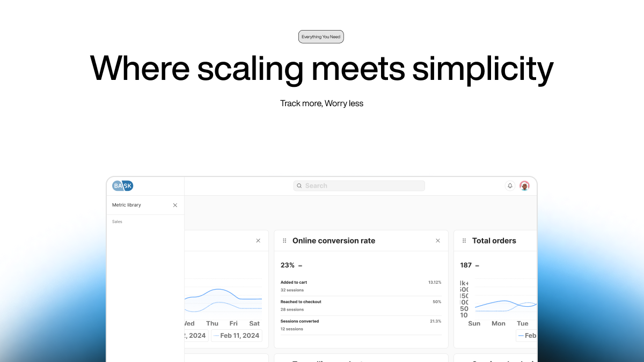Screen dimensions: 644x362
Task: Grab the Total orders drag handle
Action: coord(464,241)
